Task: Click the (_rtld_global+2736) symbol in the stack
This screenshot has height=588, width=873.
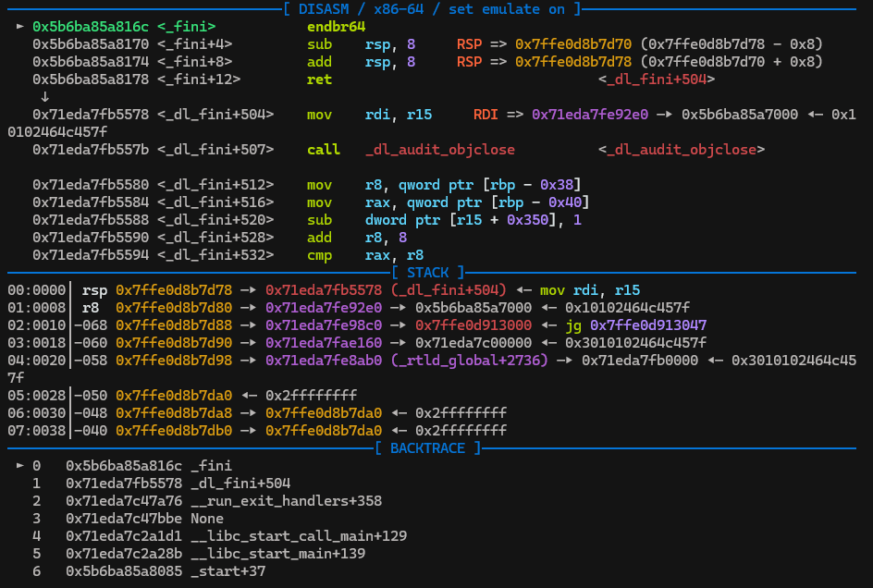Action: 470,361
